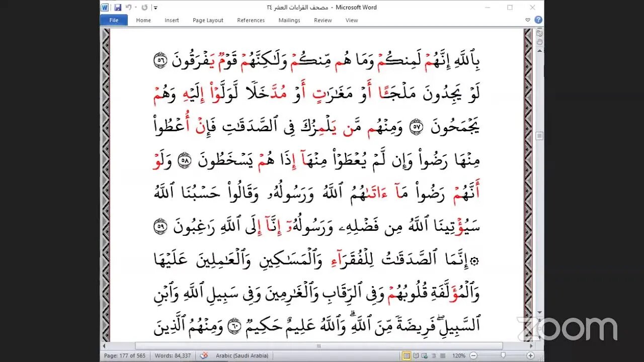Click the zoom slider handle
Screen dimensions: 644x362
pyautogui.click(x=504, y=356)
